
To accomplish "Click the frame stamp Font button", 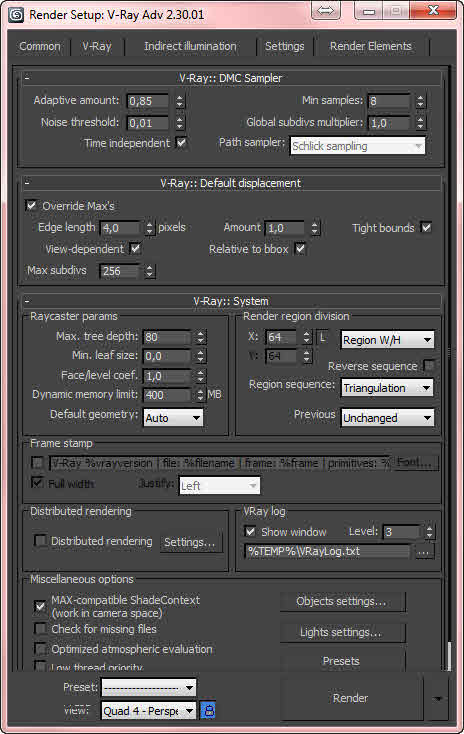I will point(415,462).
